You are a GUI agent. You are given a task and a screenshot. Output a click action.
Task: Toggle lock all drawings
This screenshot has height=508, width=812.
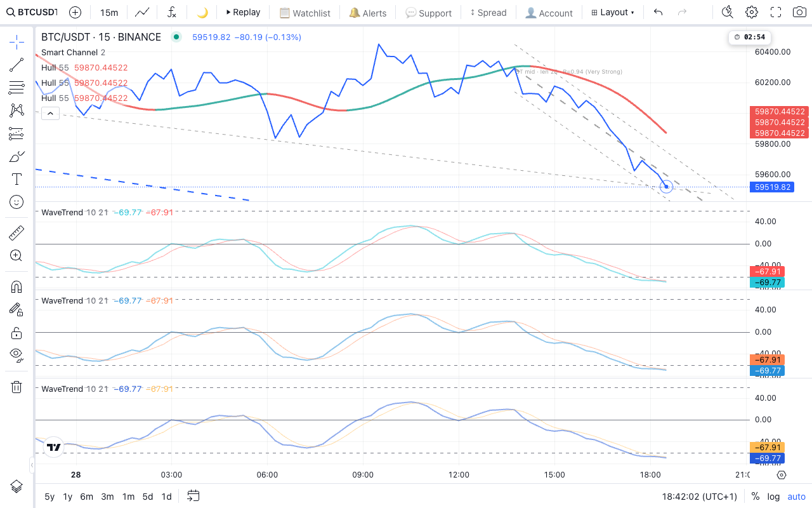point(16,333)
